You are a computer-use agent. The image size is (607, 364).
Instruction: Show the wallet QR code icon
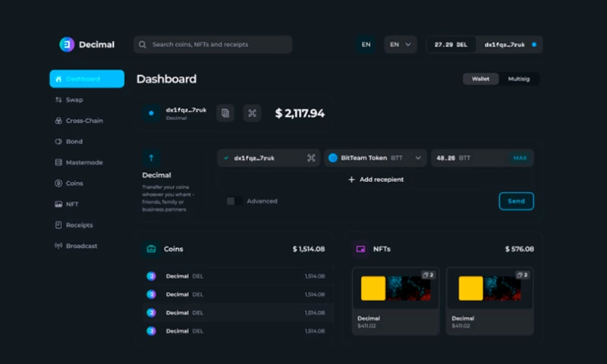click(x=252, y=113)
